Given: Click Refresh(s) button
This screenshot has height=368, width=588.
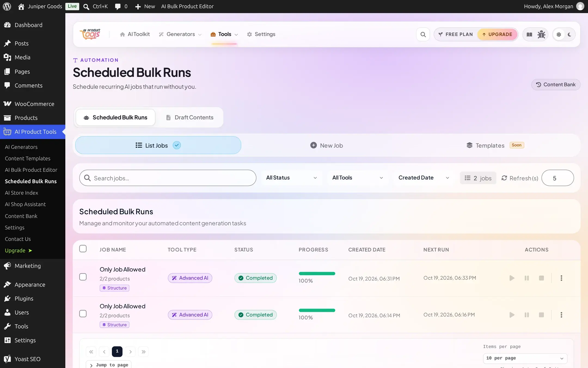Looking at the screenshot, I should (520, 178).
